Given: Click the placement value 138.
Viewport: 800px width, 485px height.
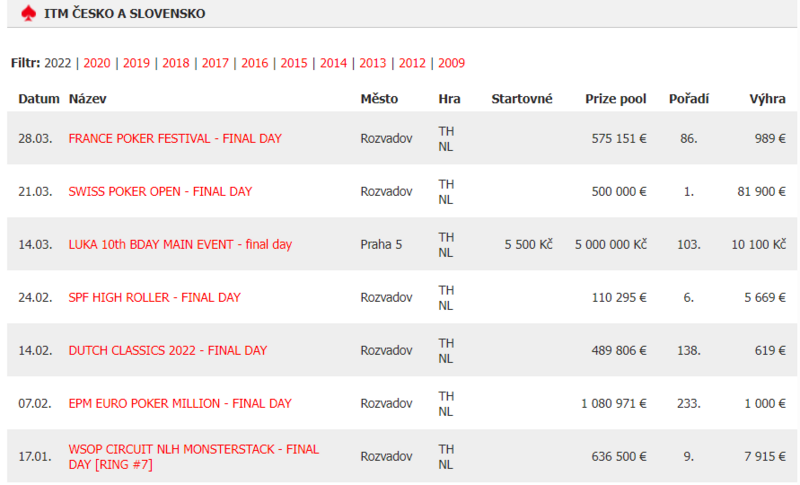Looking at the screenshot, I should click(689, 351).
